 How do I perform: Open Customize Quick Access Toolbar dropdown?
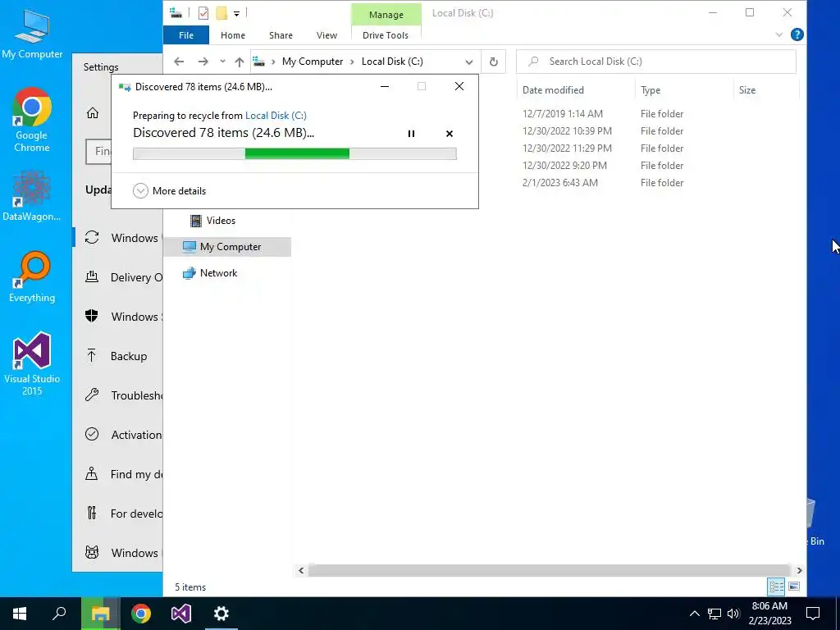click(x=236, y=13)
